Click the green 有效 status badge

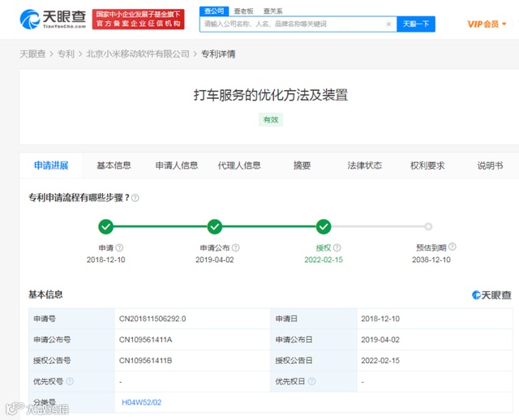[x=271, y=119]
